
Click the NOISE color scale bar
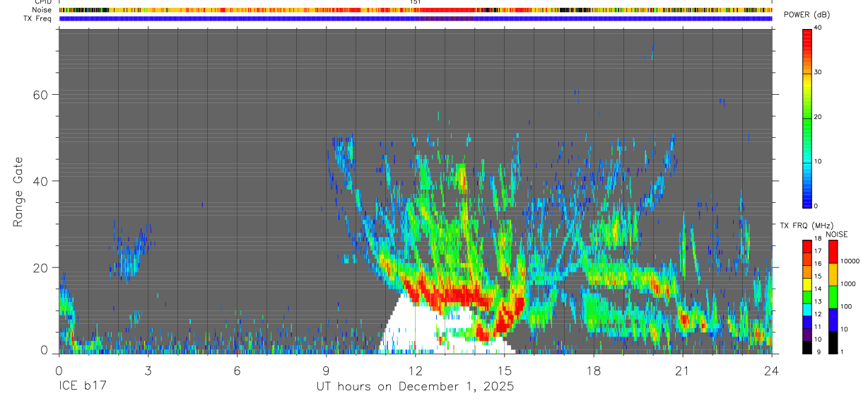coord(833,297)
